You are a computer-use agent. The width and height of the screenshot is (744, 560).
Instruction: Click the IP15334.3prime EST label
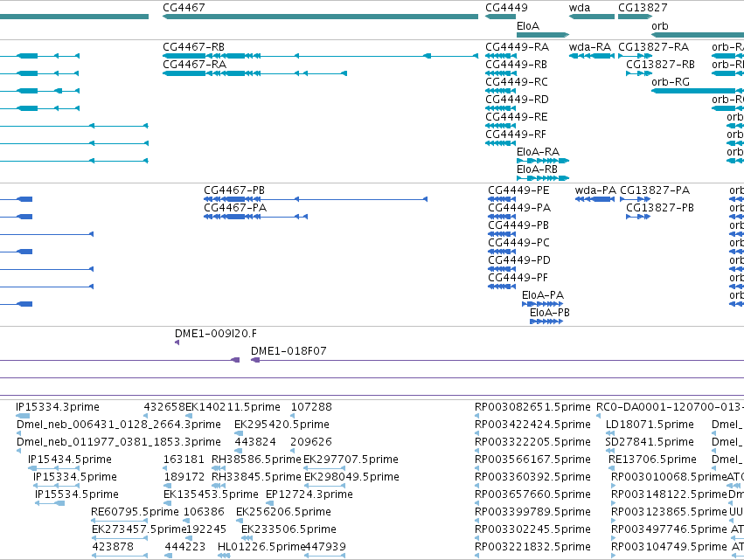pyautogui.click(x=58, y=407)
